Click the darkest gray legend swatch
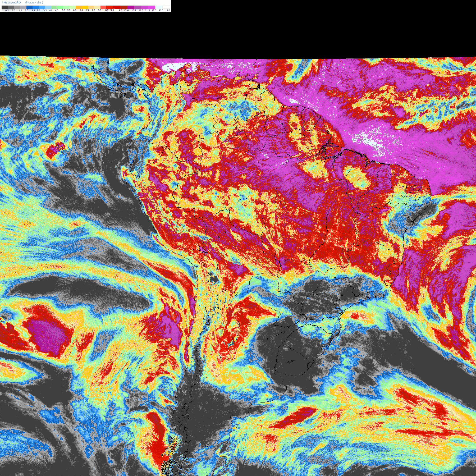 click(4, 7)
